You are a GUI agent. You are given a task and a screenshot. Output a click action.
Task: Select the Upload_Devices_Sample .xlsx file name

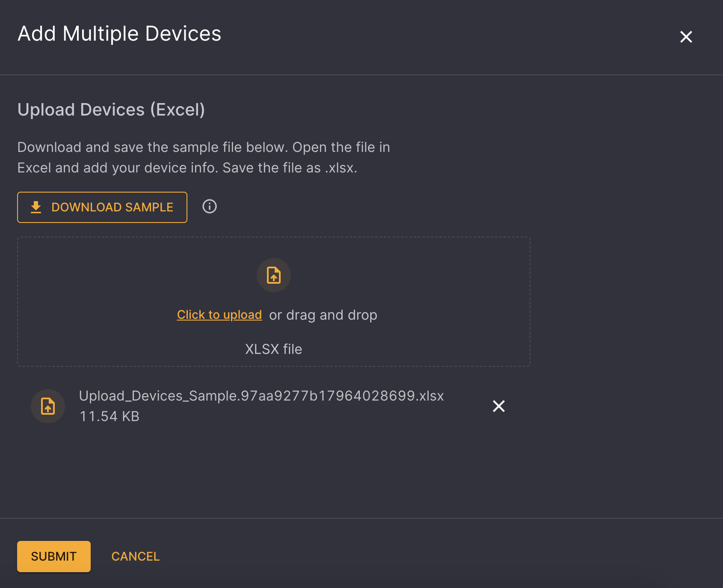coord(261,396)
